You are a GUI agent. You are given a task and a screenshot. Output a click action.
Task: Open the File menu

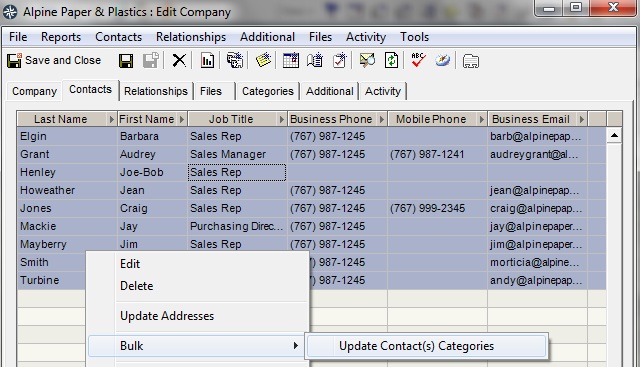tap(18, 37)
